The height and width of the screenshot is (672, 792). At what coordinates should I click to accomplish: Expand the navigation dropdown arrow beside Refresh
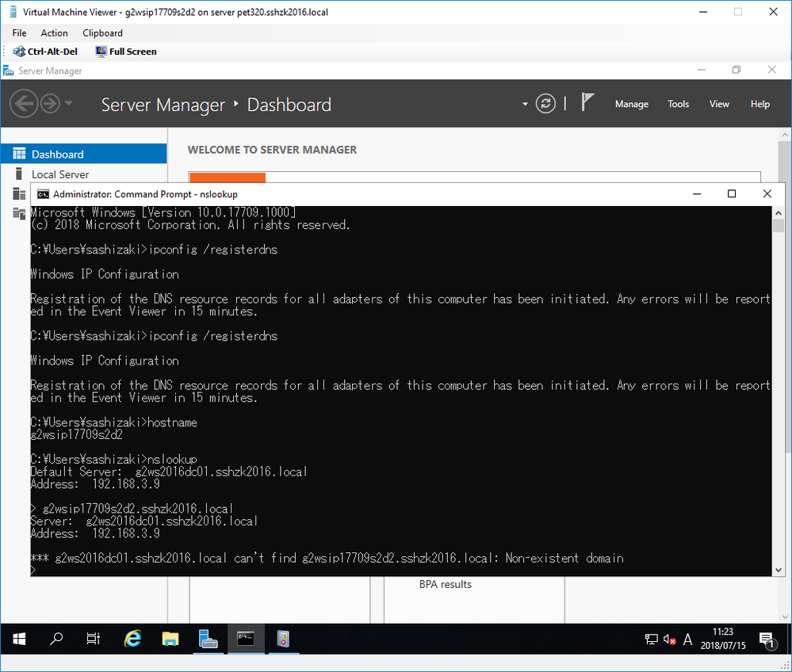524,103
